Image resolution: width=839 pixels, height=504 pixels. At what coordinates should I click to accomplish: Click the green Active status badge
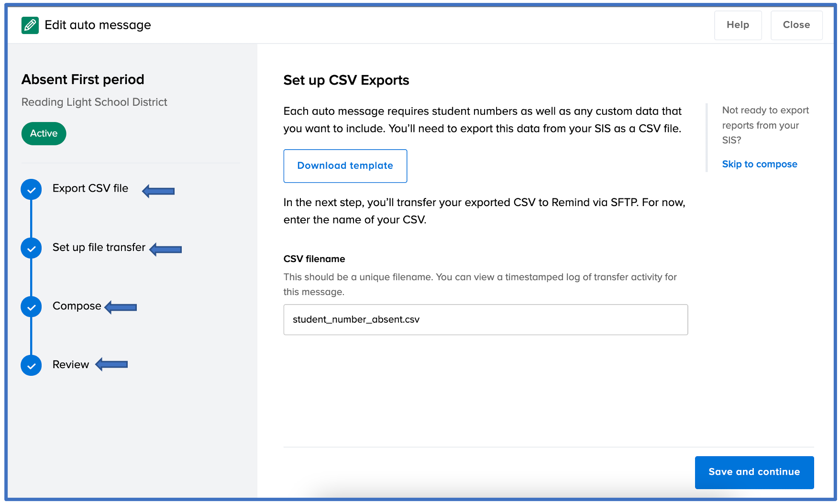point(44,133)
